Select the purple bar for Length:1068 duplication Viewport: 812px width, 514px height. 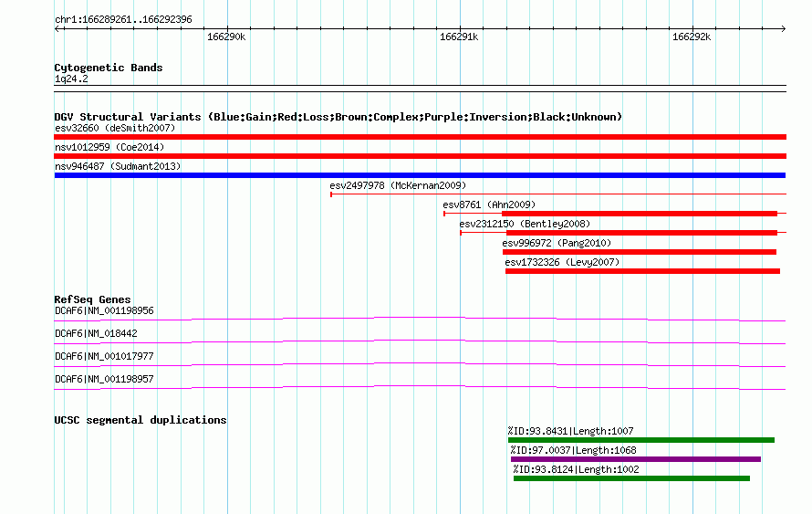click(x=636, y=459)
